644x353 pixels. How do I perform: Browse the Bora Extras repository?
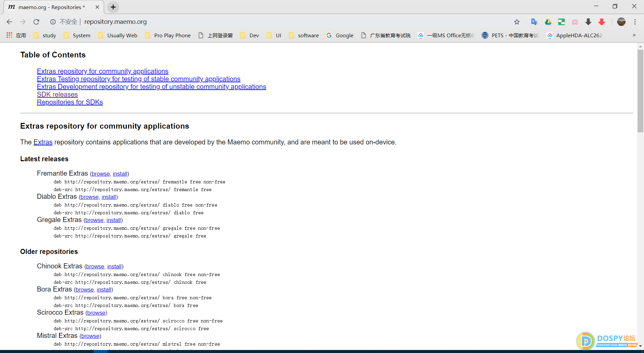click(x=85, y=290)
